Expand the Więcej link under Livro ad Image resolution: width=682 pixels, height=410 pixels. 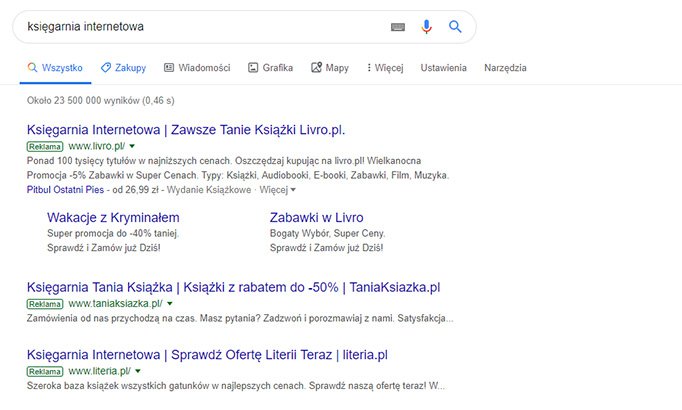click(x=277, y=188)
